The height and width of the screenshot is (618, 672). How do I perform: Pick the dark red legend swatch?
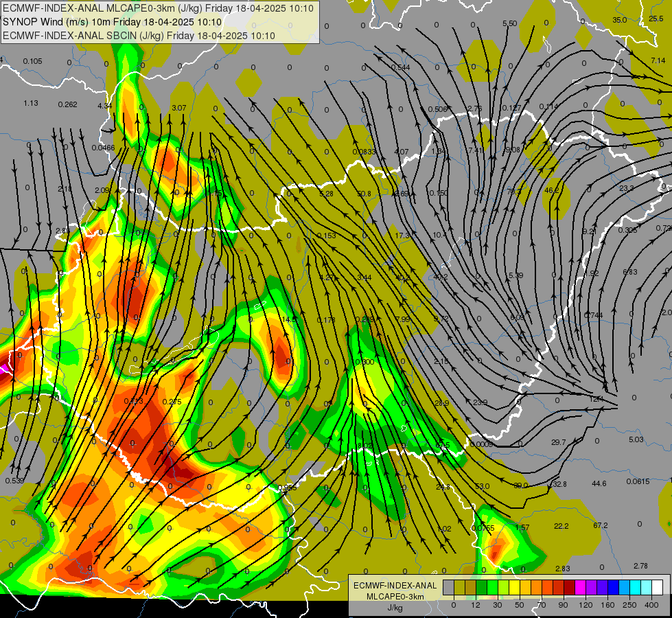click(x=569, y=587)
